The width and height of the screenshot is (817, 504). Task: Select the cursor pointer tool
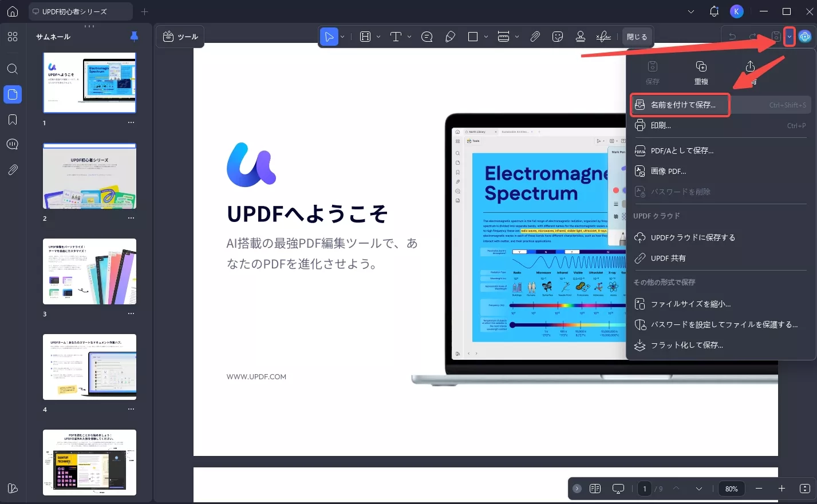329,37
